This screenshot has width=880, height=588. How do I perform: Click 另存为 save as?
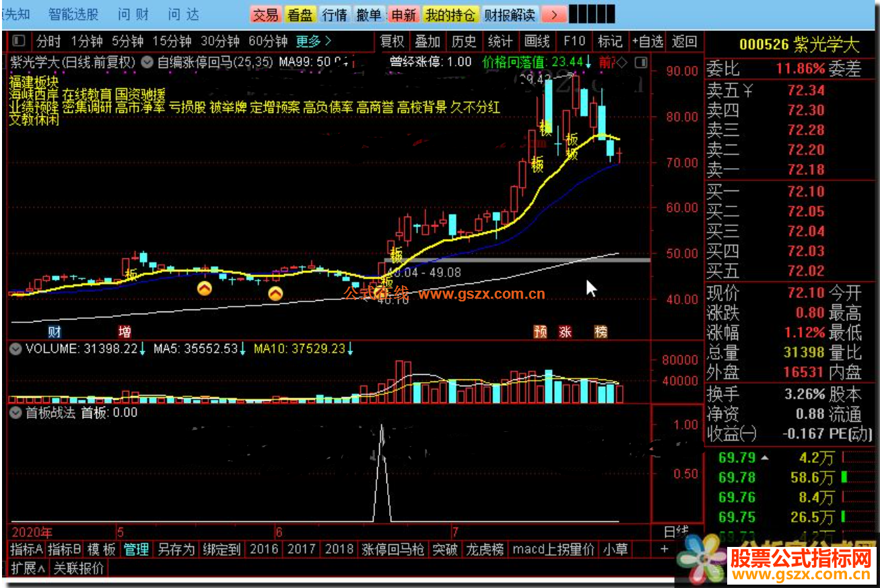tap(176, 550)
